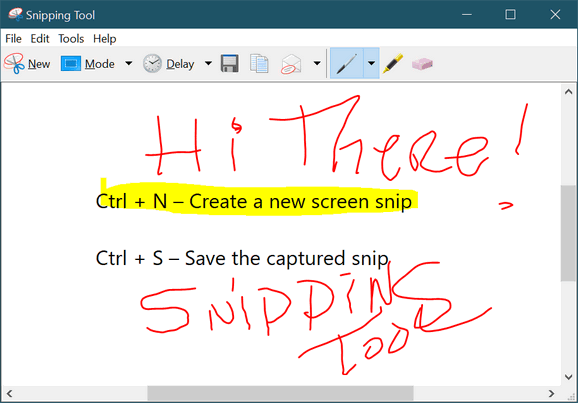
Task: Open the Tools menu
Action: coord(71,39)
